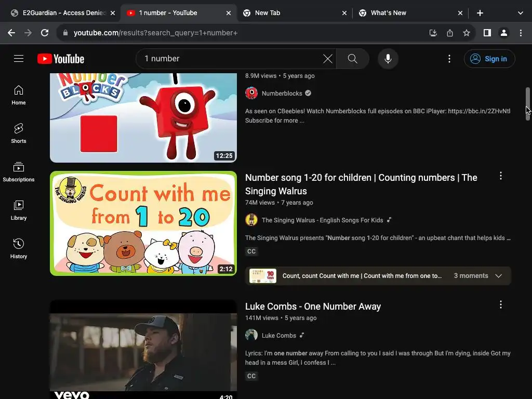
Task: Open Shorts in the sidebar
Action: point(19,134)
